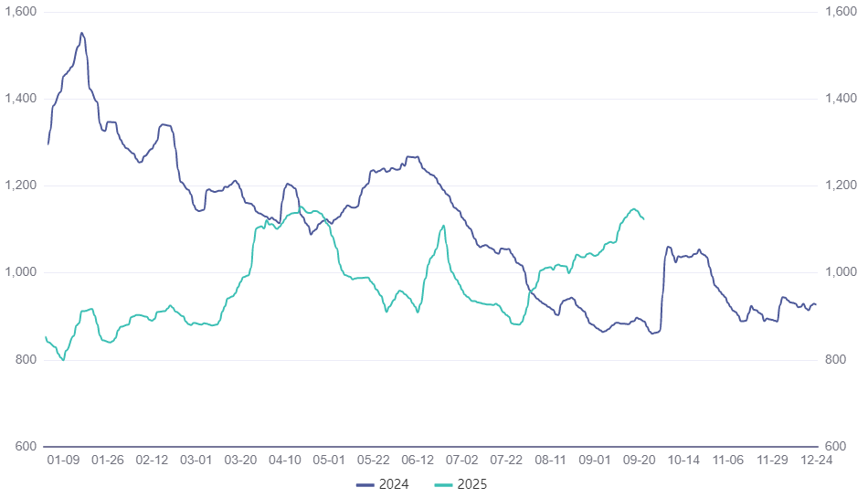Pick the 09-01 date label
This screenshot has width=868, height=498.
(596, 461)
